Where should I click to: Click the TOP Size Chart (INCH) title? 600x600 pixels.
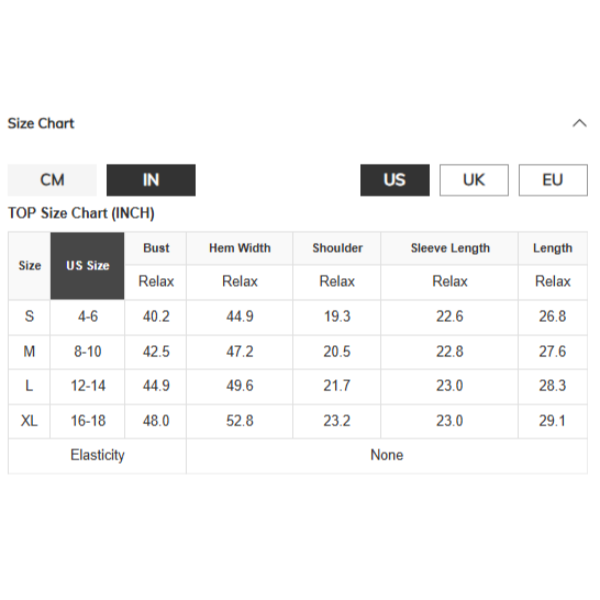81,213
